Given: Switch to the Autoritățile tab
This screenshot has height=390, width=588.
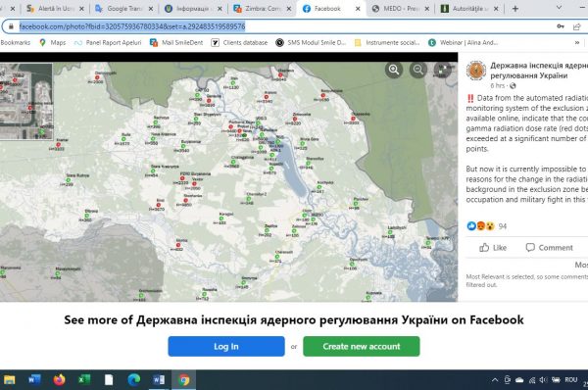Looking at the screenshot, I should tap(469, 8).
